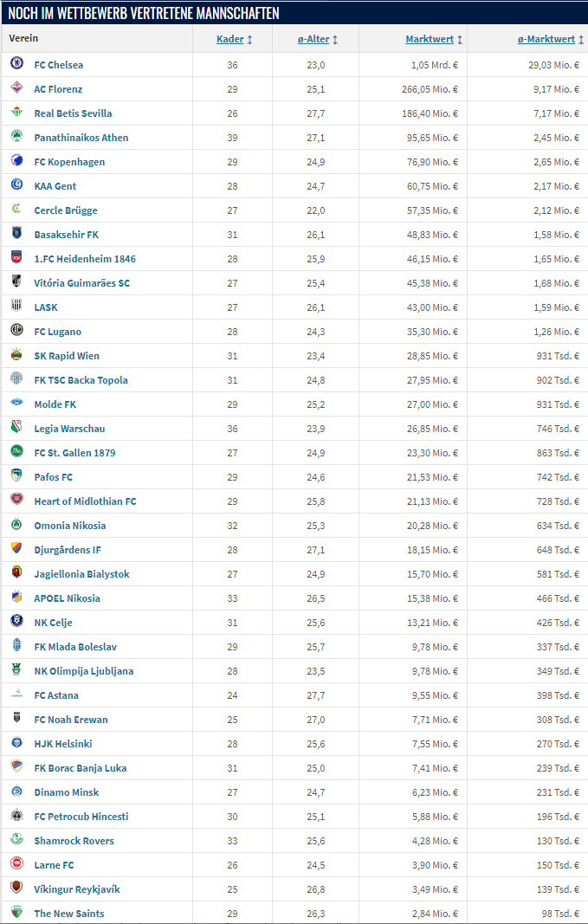Click the 1.FC Heidenheim 1846 crest
This screenshot has width=588, height=924.
click(x=16, y=257)
